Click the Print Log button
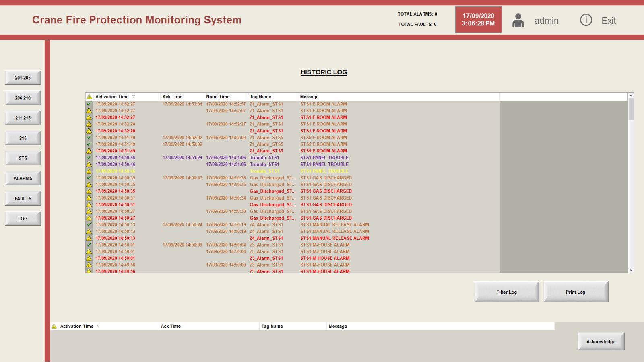Screen dimensions: 644x362 point(576,292)
